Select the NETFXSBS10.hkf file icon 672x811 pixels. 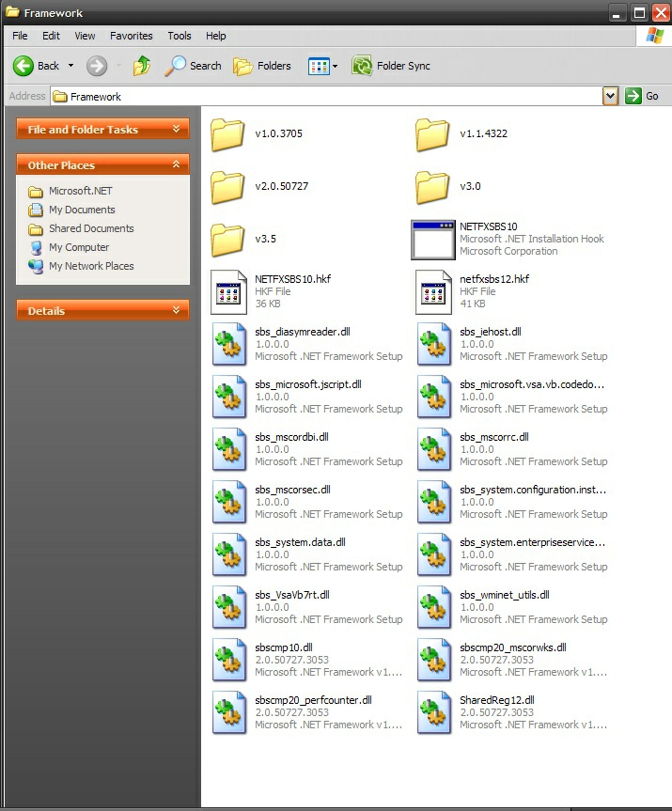click(228, 292)
